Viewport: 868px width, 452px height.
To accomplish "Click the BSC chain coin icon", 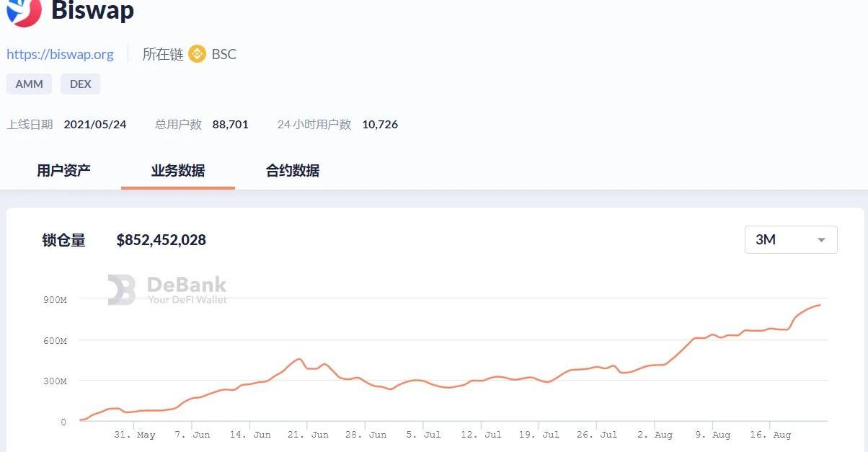I will tap(197, 54).
